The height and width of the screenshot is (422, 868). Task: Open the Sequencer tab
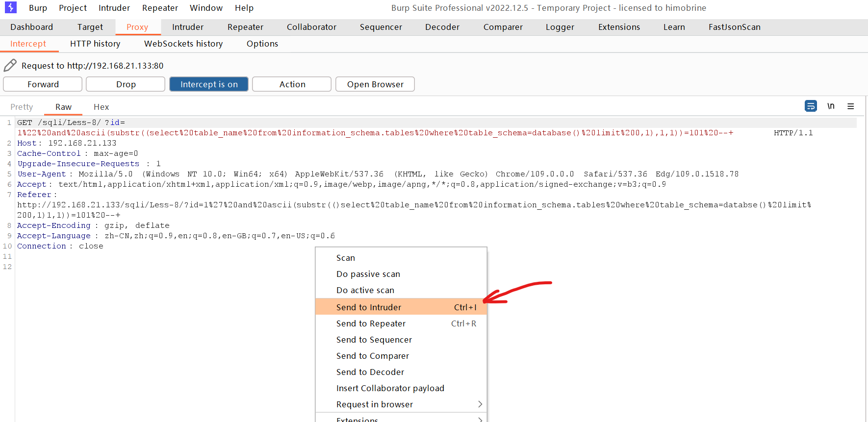381,27
